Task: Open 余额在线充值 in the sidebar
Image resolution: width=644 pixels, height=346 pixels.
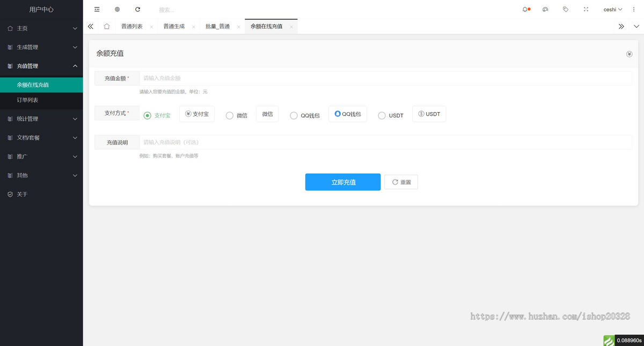Action: [x=41, y=85]
